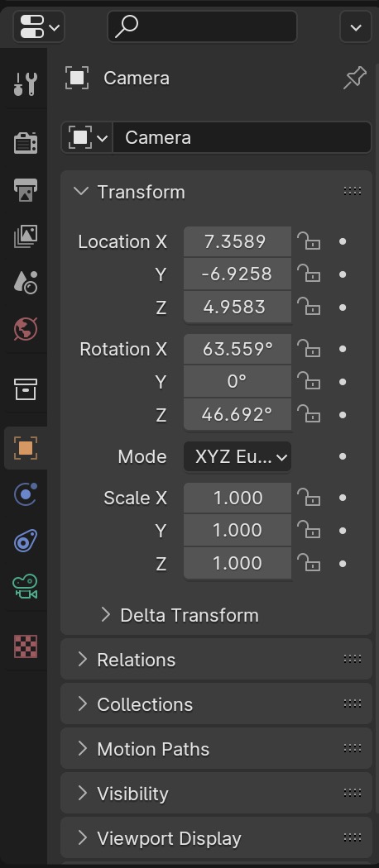The height and width of the screenshot is (868, 379).
Task: Animate Location X via its keyframe dot
Action: pos(343,241)
